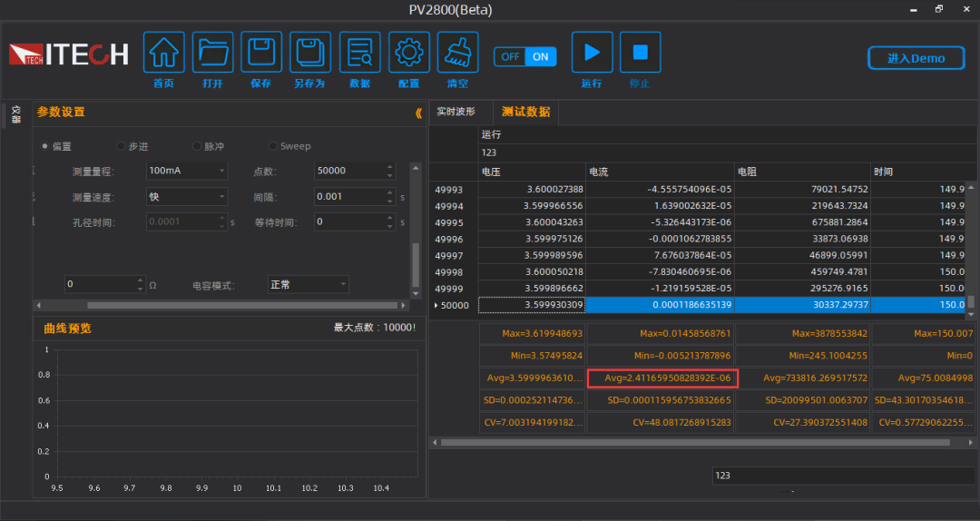980x521 pixels.
Task: Click the 电流 column header
Action: click(x=660, y=172)
